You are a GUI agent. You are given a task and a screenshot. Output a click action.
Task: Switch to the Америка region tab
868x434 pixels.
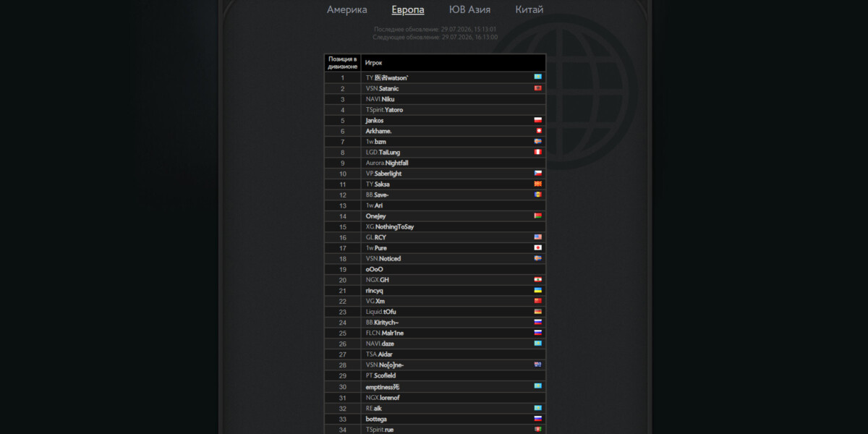347,9
